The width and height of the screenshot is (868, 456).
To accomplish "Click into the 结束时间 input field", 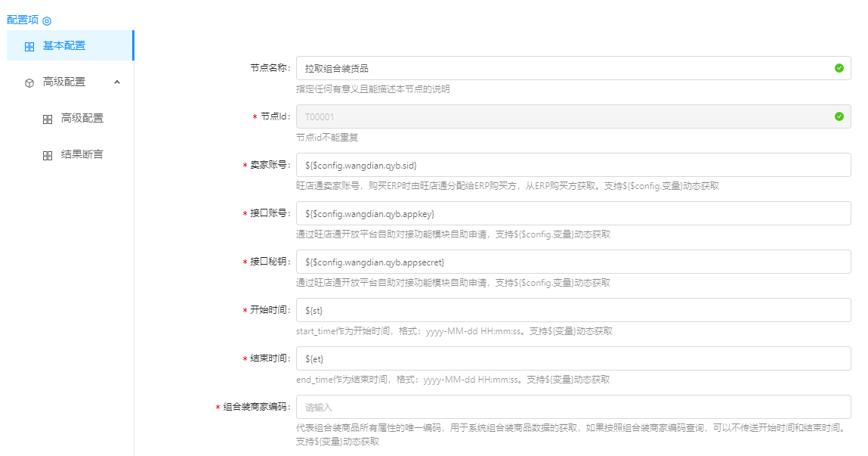I will point(573,358).
